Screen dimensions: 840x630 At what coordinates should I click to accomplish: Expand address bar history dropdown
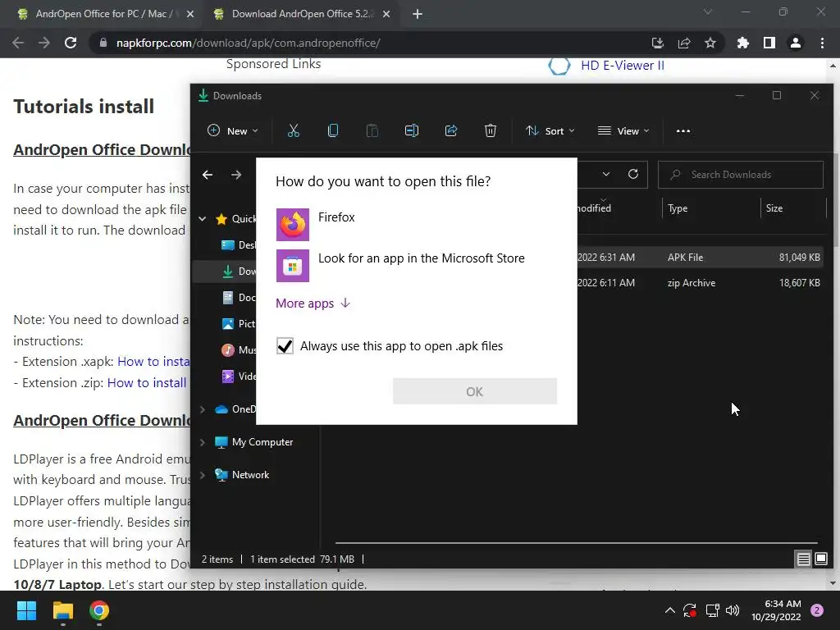pyautogui.click(x=606, y=174)
